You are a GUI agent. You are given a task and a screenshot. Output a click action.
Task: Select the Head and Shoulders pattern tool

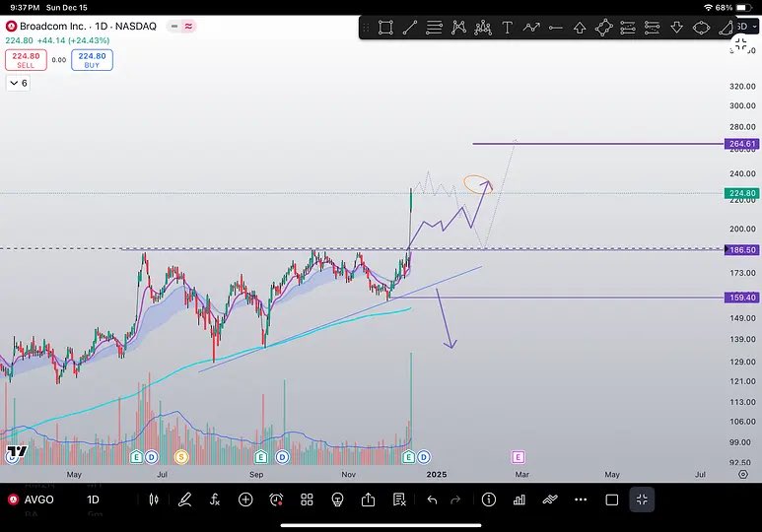click(483, 28)
